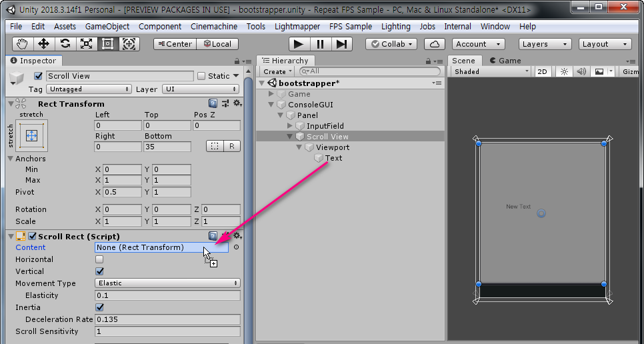Click the Step frame button

pyautogui.click(x=341, y=44)
